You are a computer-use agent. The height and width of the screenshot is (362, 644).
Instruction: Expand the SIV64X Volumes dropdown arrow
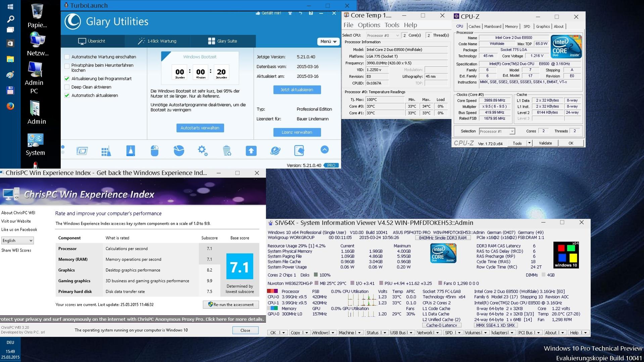click(x=485, y=333)
